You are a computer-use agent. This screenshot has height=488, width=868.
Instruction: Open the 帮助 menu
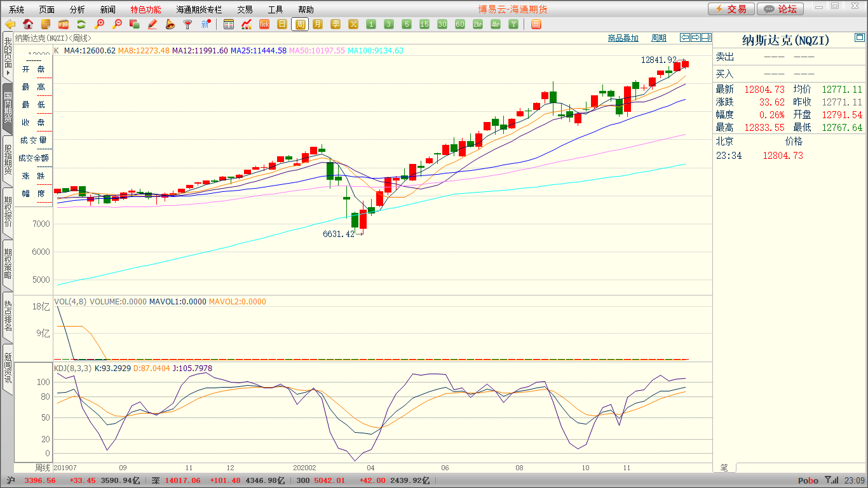(306, 10)
